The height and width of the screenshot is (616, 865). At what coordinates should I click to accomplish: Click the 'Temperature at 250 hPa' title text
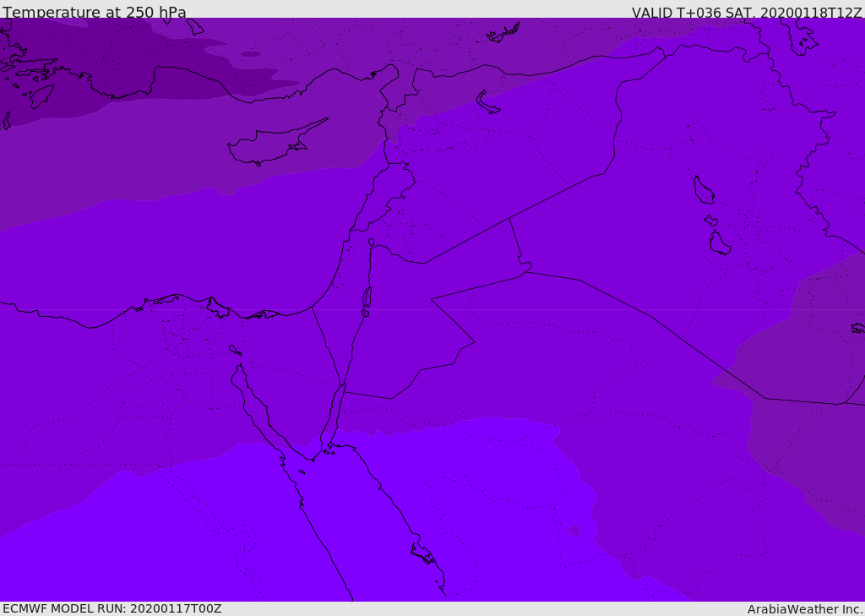(95, 12)
